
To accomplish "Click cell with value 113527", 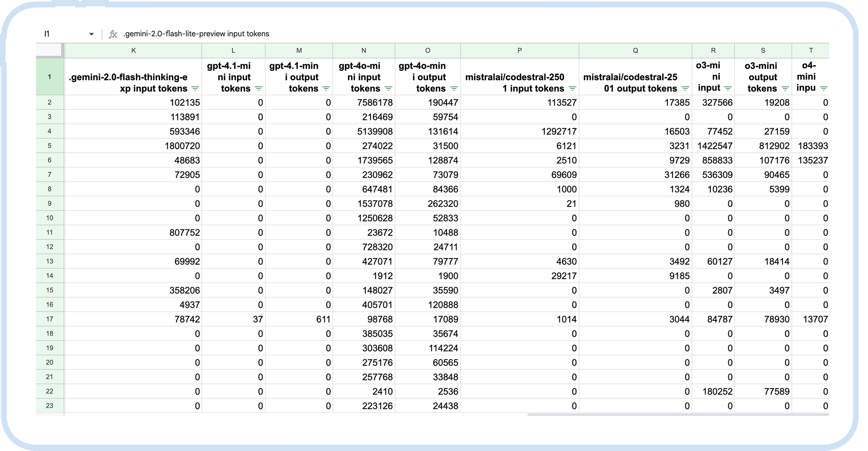I will click(520, 102).
